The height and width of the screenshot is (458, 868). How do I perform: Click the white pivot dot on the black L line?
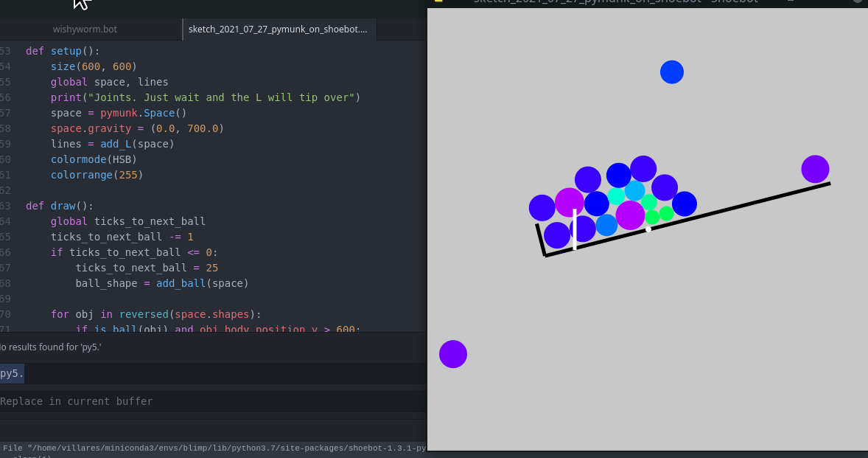pos(648,229)
